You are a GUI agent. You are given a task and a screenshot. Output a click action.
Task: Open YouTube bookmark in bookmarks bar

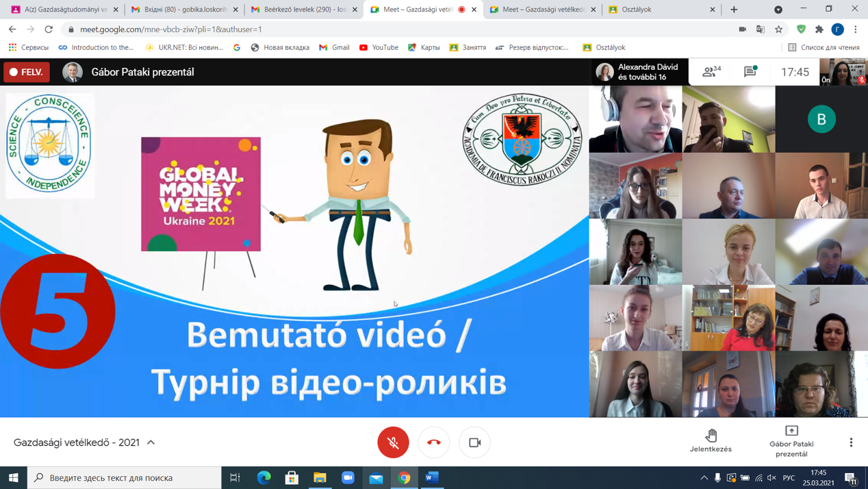[379, 47]
